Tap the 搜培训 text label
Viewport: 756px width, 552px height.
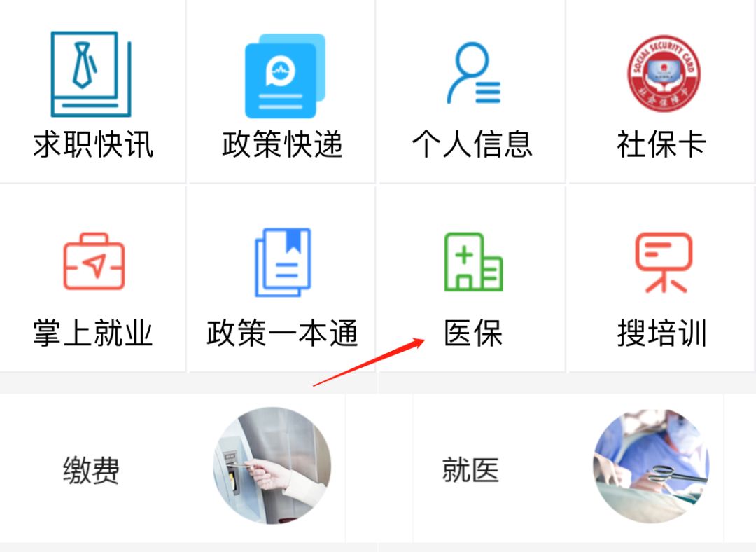point(662,333)
